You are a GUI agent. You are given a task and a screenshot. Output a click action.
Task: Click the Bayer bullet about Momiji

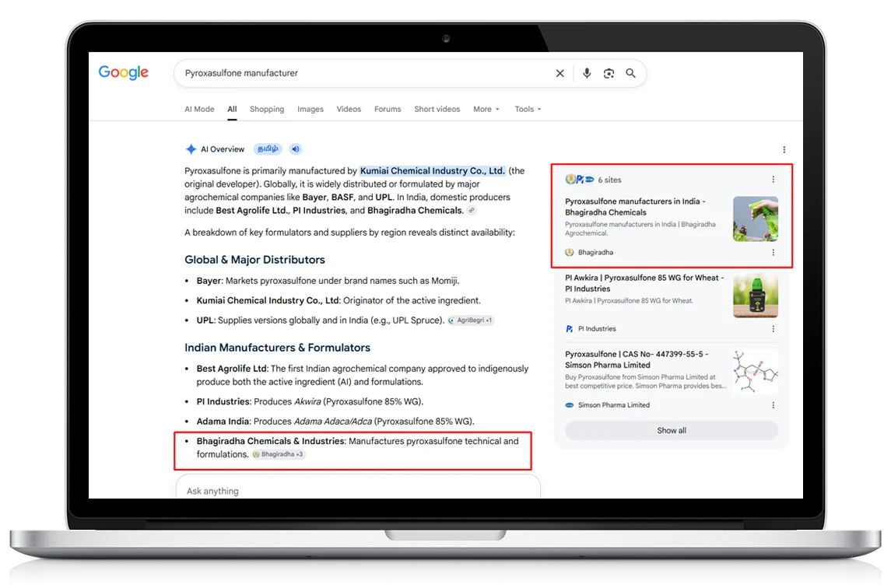point(328,281)
